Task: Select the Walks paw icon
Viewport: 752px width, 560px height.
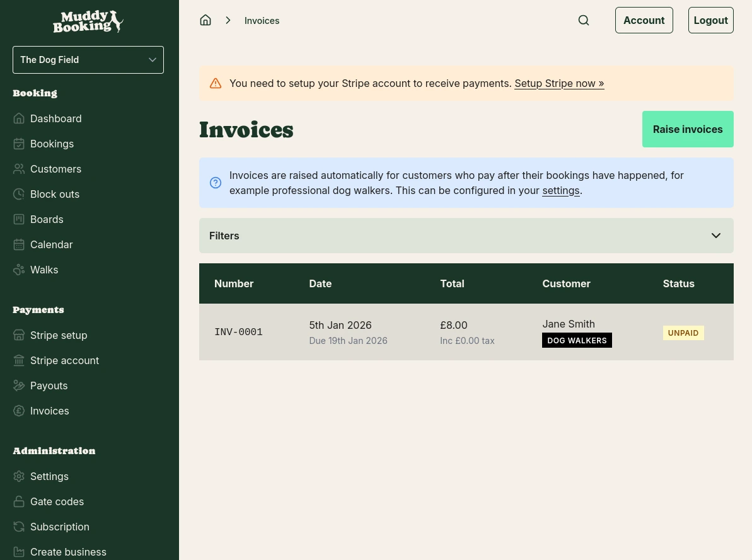Action: click(x=19, y=270)
